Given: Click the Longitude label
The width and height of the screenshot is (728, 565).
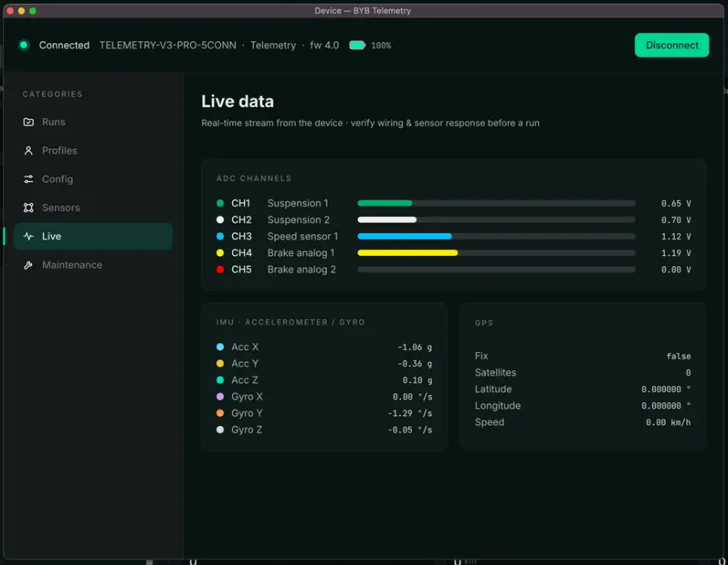Looking at the screenshot, I should (497, 406).
